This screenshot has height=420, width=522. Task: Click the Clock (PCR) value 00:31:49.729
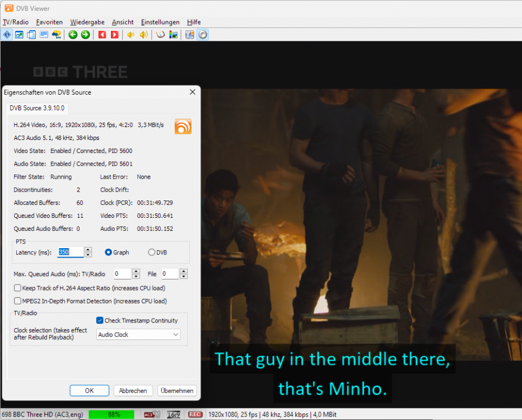pos(155,203)
